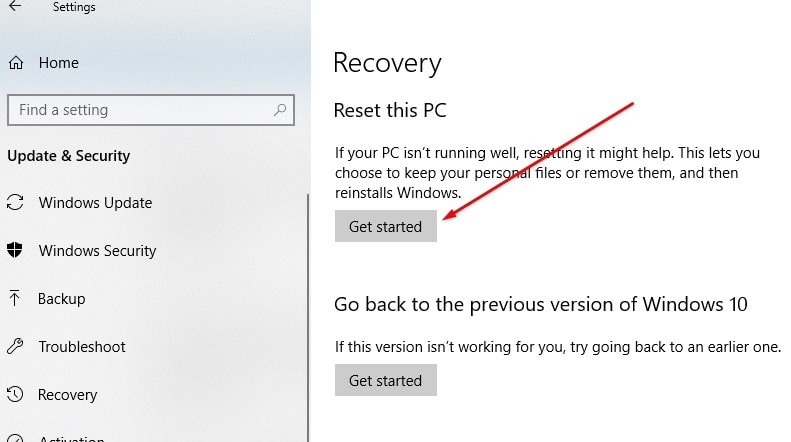
Task: Open the Windows Update section
Action: click(95, 203)
